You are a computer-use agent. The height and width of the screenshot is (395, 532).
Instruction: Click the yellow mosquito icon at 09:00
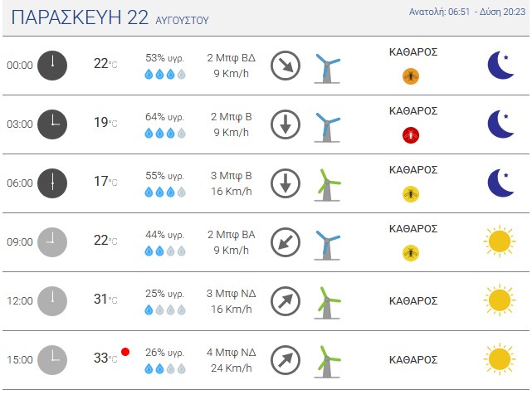(411, 253)
